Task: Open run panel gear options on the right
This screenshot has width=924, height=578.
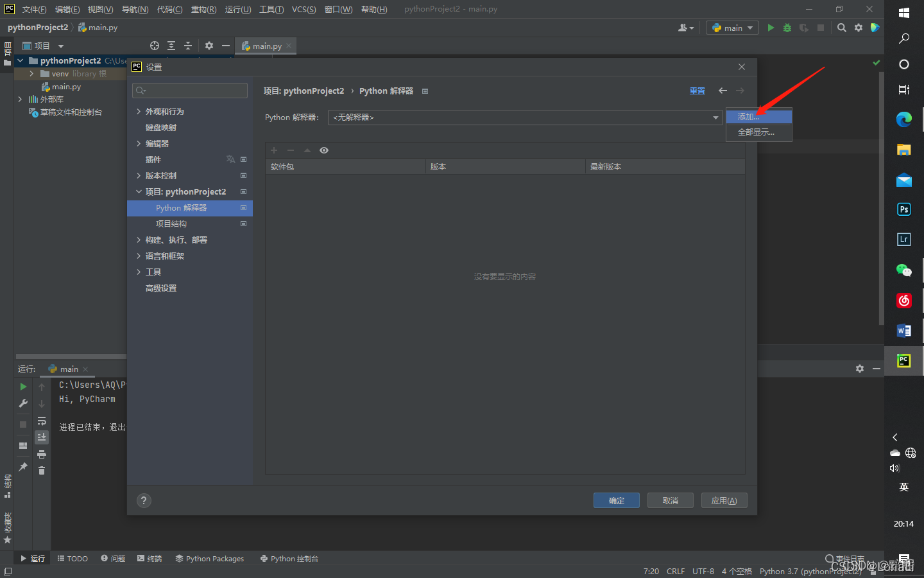Action: pos(860,369)
